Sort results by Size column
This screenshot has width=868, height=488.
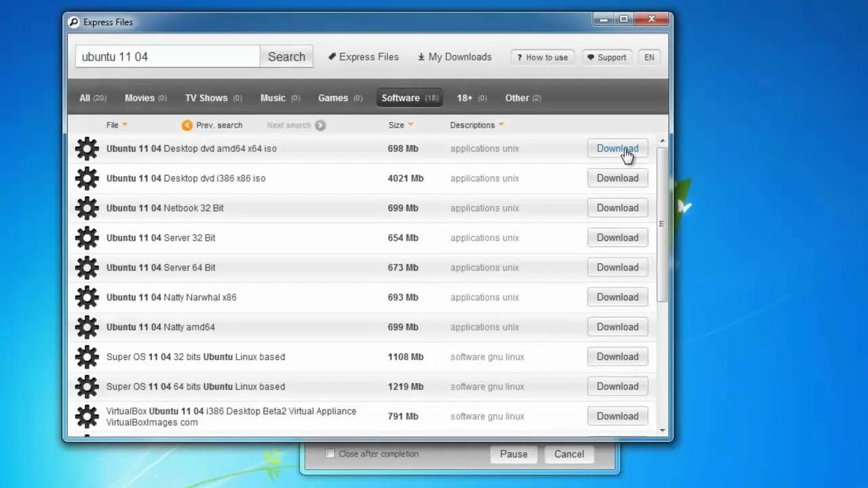(x=401, y=125)
